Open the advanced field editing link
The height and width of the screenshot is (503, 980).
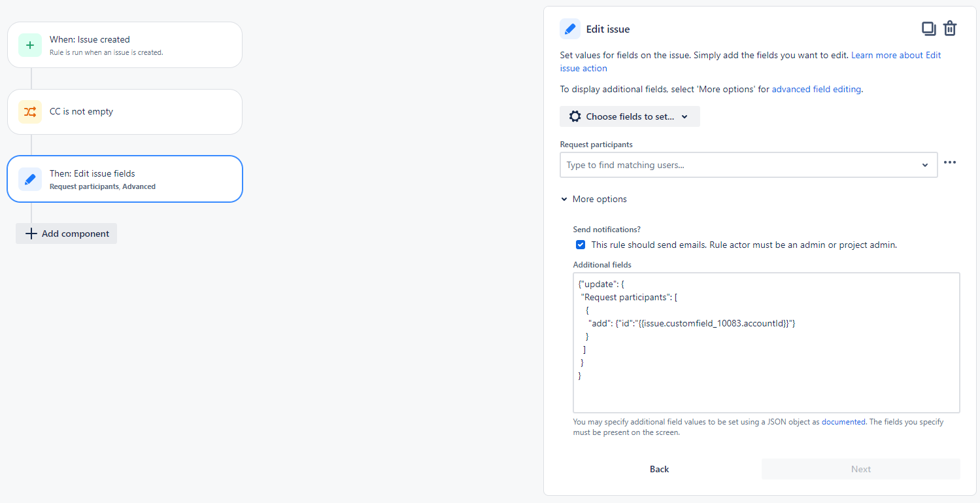tap(816, 89)
